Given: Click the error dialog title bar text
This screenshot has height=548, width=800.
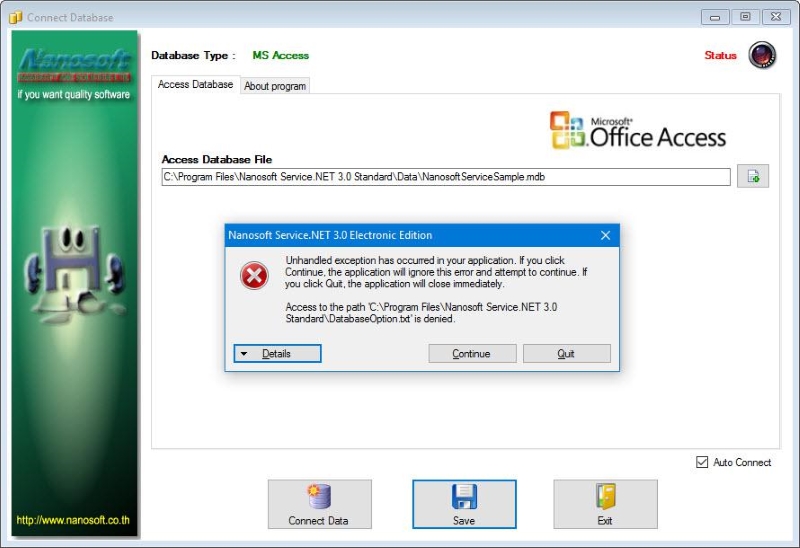Looking at the screenshot, I should pyautogui.click(x=330, y=235).
